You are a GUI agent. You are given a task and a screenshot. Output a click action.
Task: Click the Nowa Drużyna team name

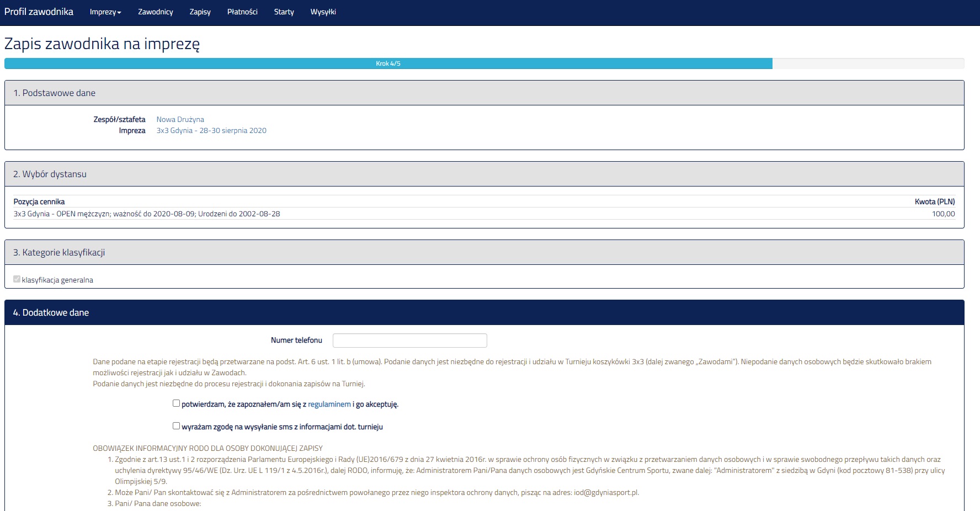(x=180, y=119)
